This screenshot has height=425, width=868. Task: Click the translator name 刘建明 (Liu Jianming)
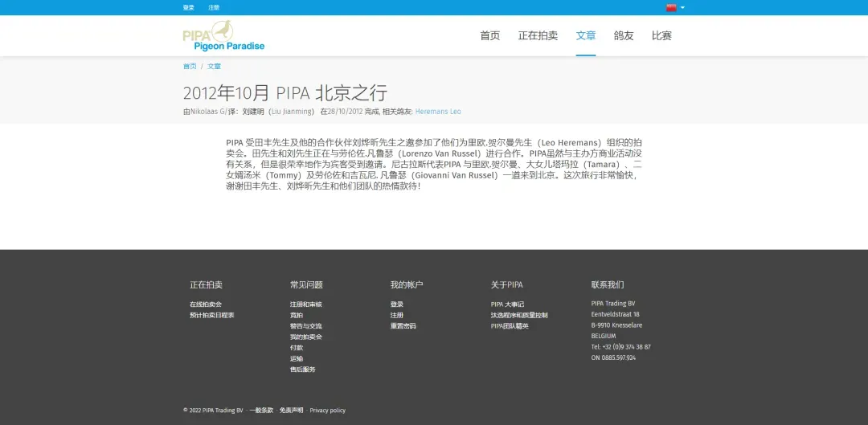click(x=278, y=111)
